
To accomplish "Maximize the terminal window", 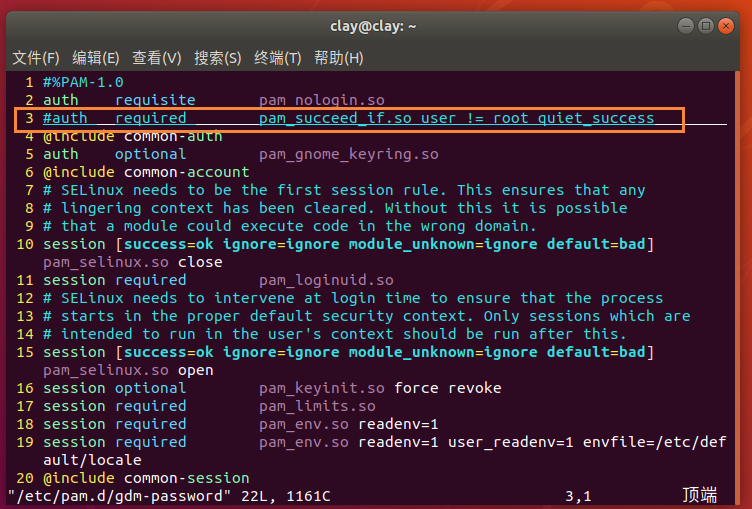I will pos(705,26).
